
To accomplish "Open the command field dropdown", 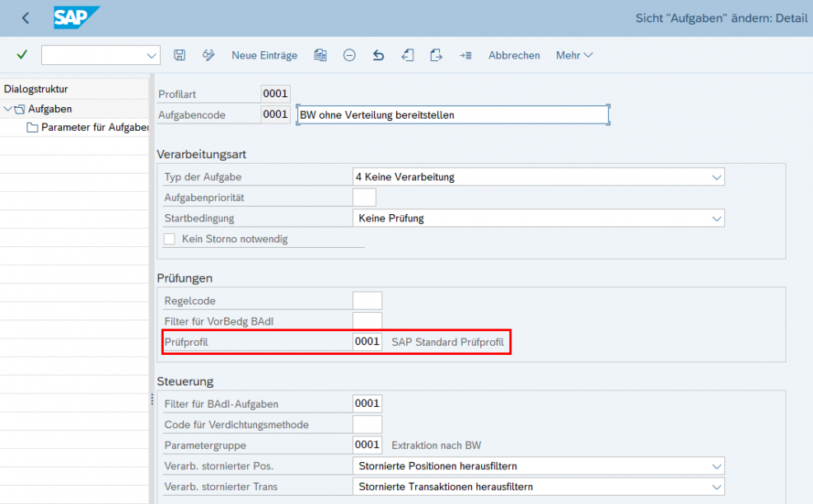I will tap(152, 55).
